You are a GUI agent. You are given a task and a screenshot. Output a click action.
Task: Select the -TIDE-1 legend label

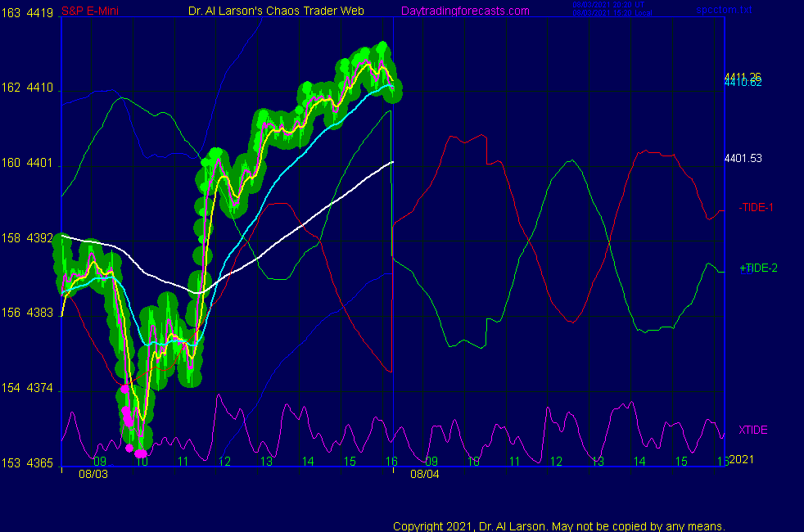pos(757,208)
